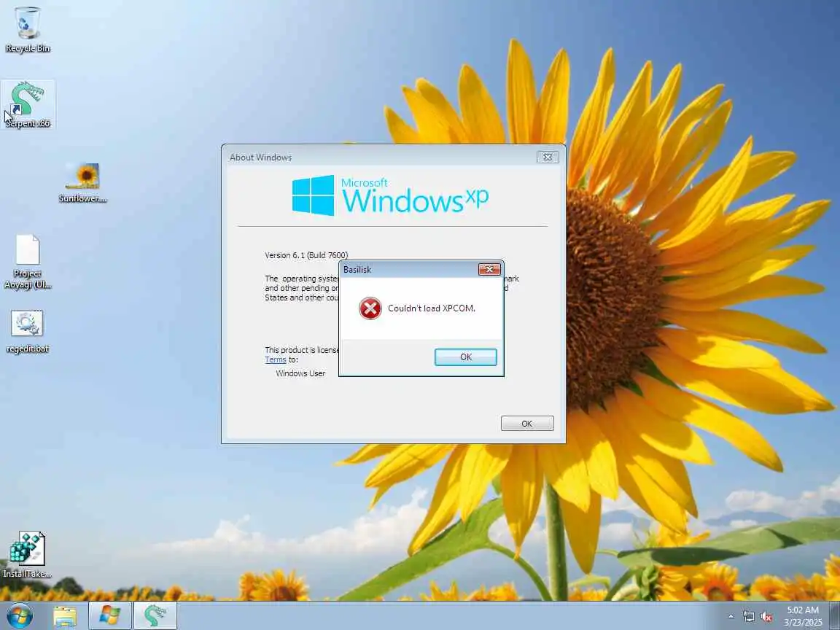Switch to the Serpent taskbar button

155,616
